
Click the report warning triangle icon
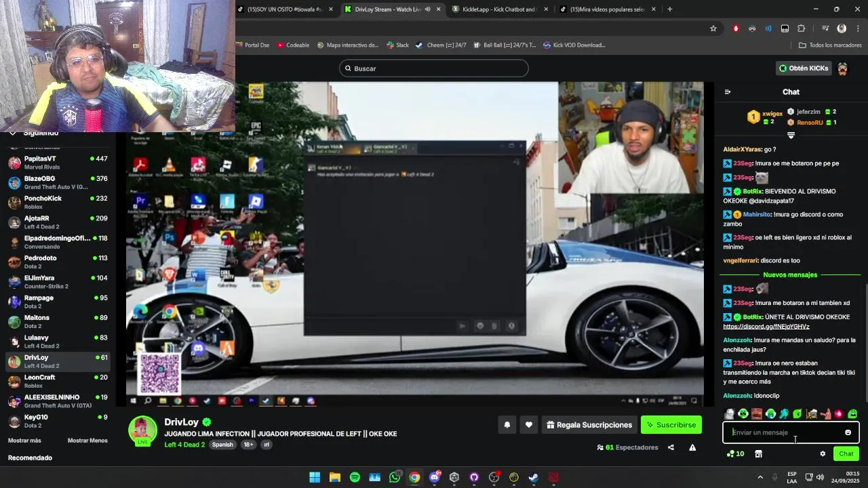point(692,447)
